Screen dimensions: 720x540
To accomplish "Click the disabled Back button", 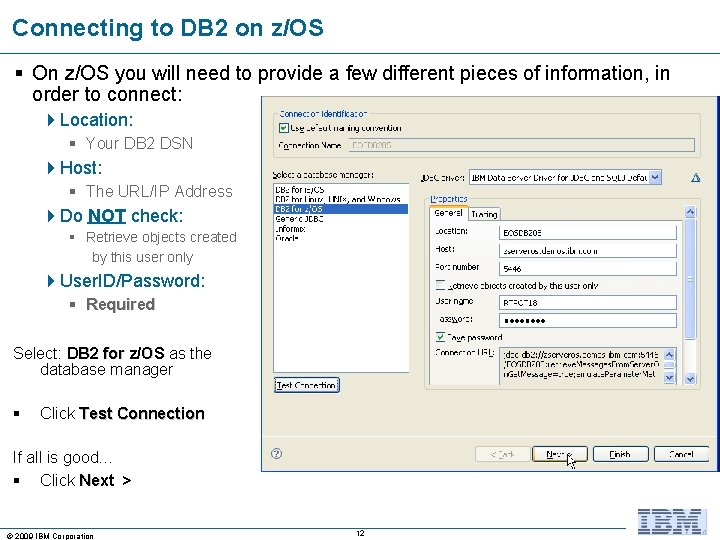I will coord(502,454).
